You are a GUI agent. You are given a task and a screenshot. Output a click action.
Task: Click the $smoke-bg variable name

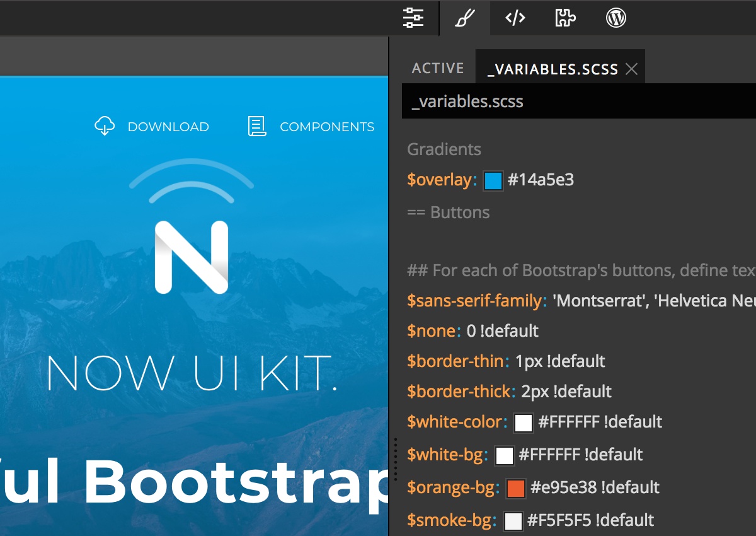click(x=449, y=520)
